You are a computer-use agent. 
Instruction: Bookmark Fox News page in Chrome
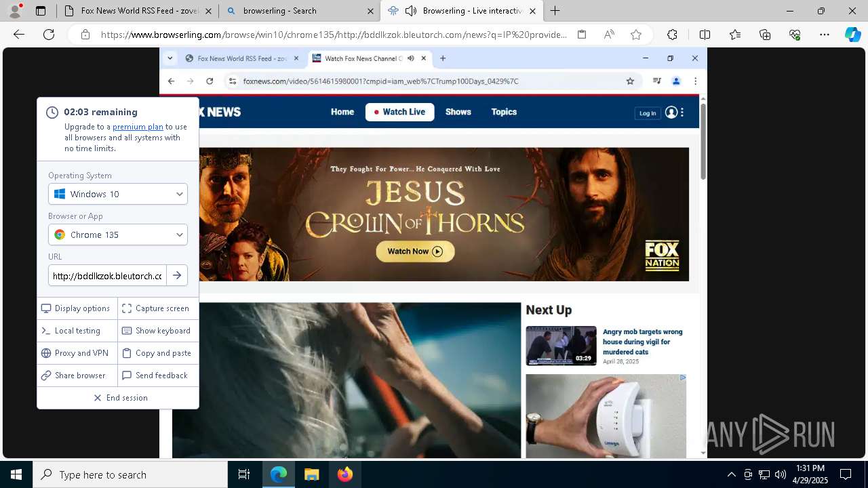630,81
